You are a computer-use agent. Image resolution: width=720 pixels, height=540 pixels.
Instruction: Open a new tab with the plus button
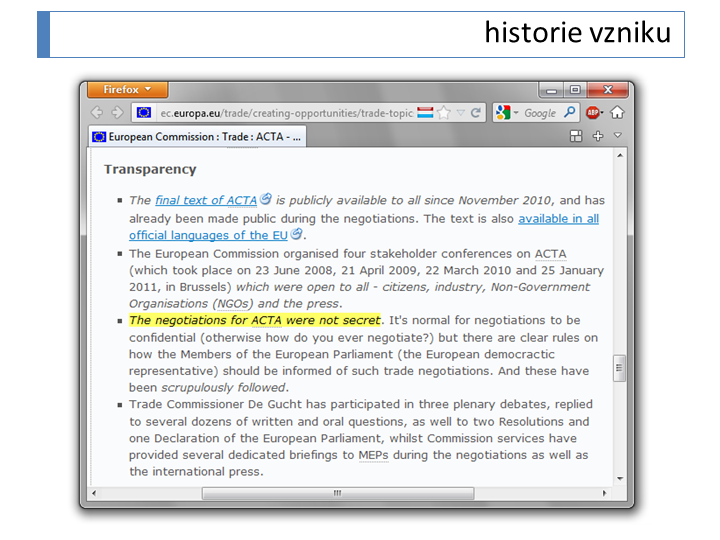598,136
